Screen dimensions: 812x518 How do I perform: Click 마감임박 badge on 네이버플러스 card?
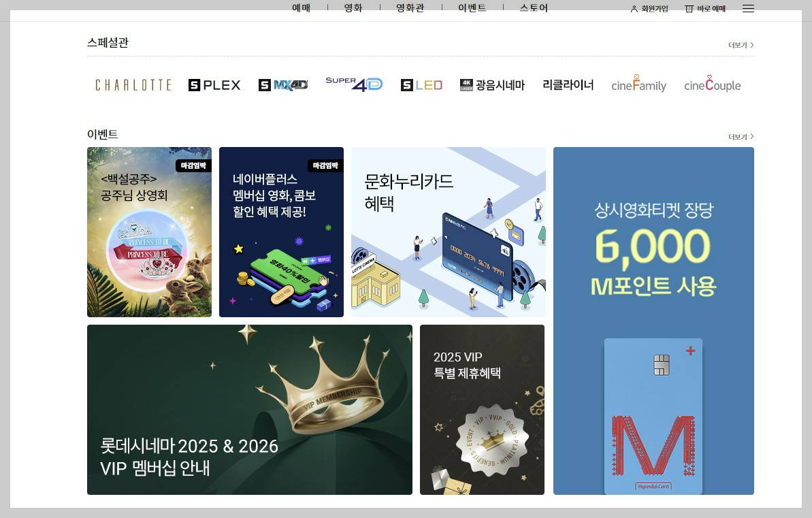point(325,166)
